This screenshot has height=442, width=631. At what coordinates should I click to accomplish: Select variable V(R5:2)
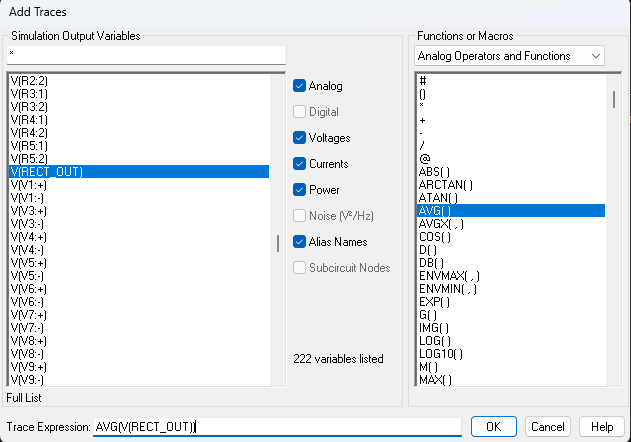tap(139, 159)
